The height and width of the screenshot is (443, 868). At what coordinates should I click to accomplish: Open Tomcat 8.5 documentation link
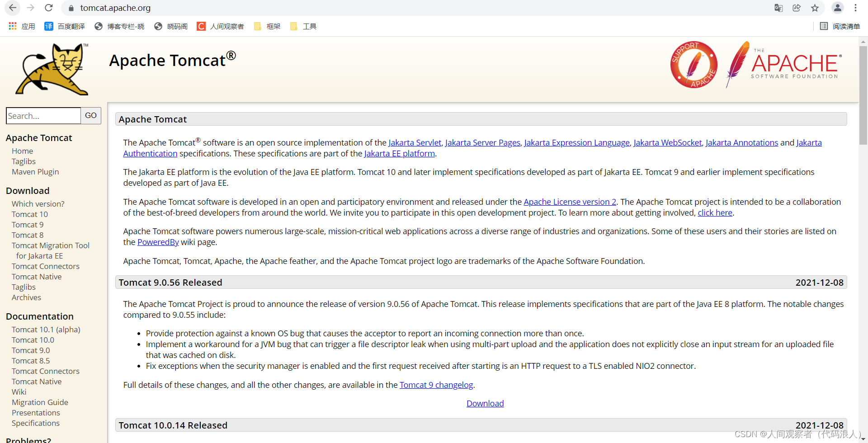coord(31,361)
